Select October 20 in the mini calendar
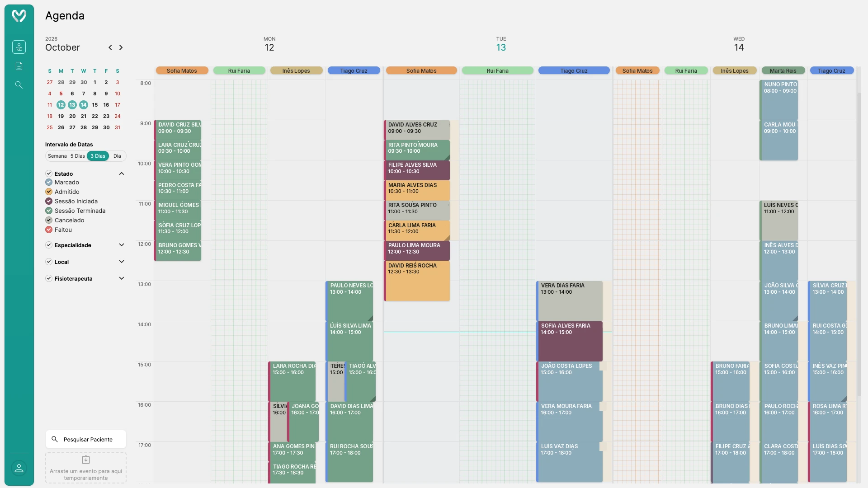Viewport: 868px width, 488px height. pos(72,116)
